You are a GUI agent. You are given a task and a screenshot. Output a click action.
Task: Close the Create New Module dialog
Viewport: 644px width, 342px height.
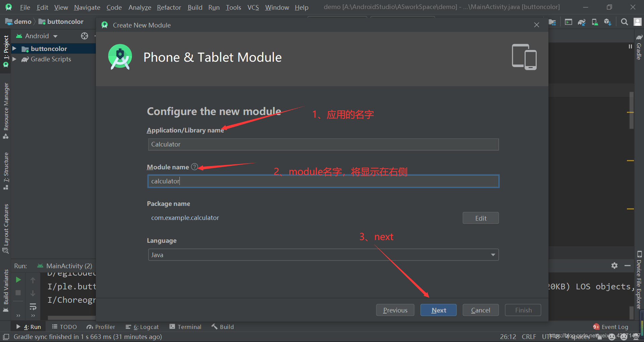tap(537, 25)
